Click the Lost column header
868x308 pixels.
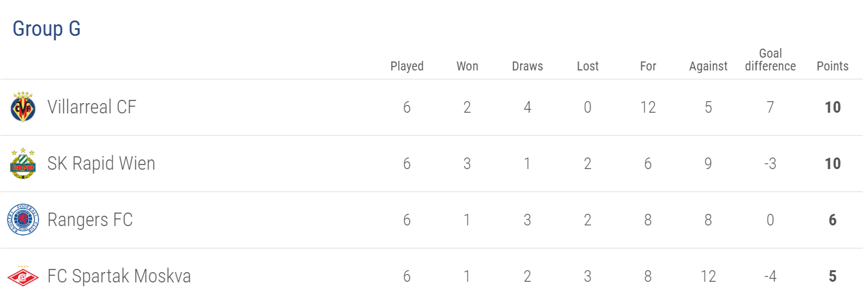coord(588,66)
